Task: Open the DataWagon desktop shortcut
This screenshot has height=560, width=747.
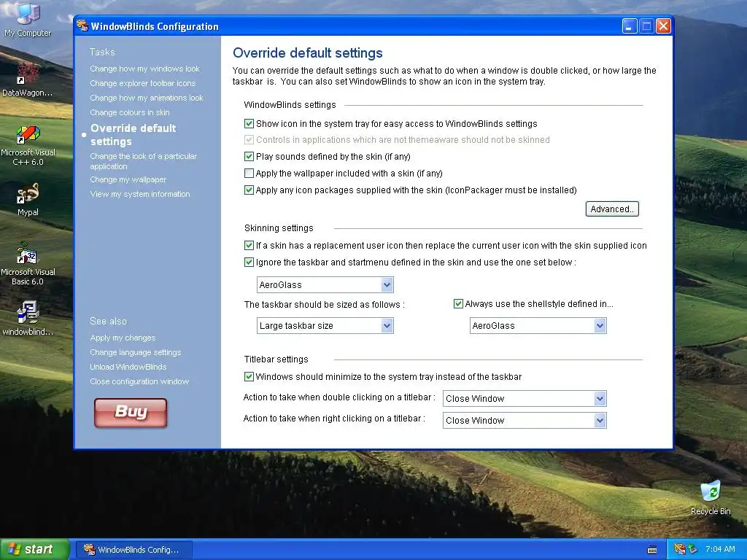Action: tap(28, 79)
